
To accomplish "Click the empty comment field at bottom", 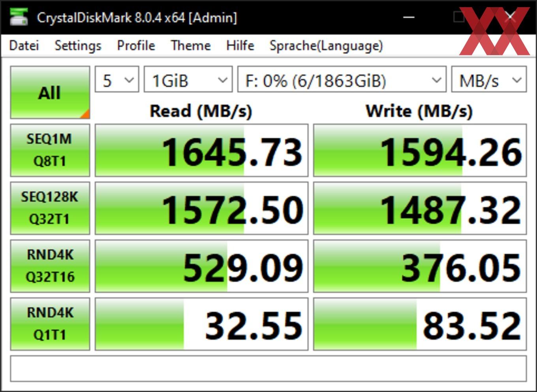I will click(268, 368).
